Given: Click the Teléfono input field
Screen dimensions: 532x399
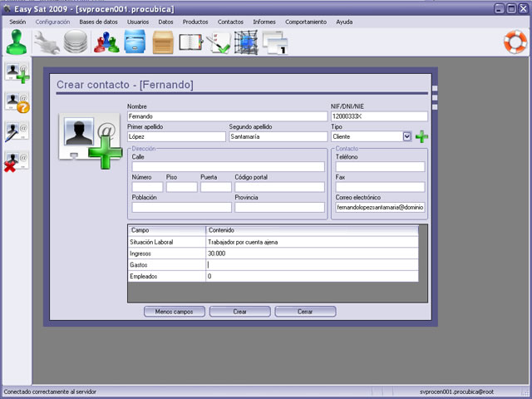Looking at the screenshot, I should tap(381, 166).
